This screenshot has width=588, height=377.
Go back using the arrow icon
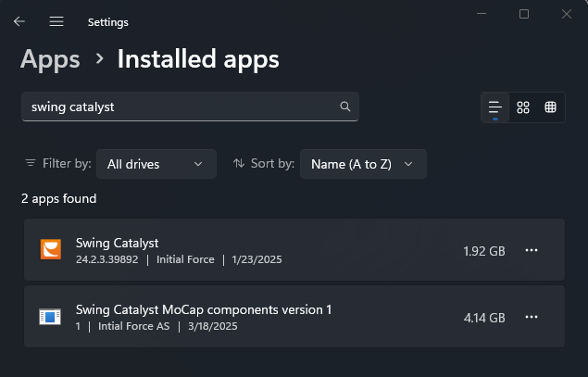coord(19,21)
